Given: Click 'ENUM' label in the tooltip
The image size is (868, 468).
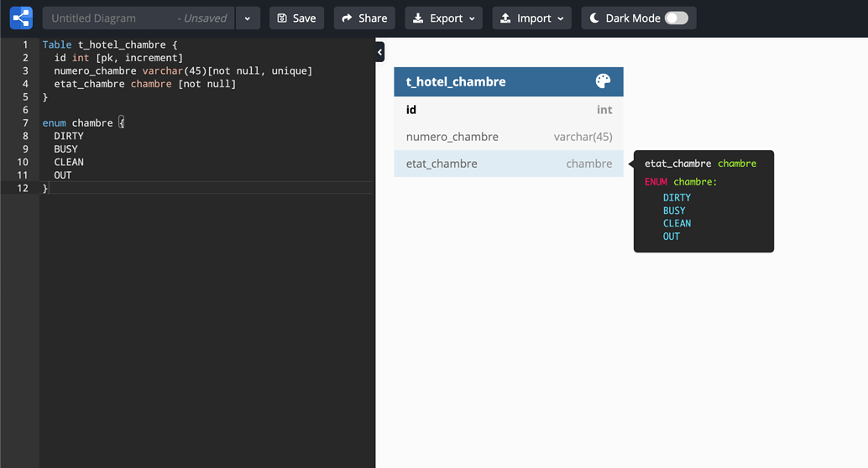Looking at the screenshot, I should coord(656,182).
